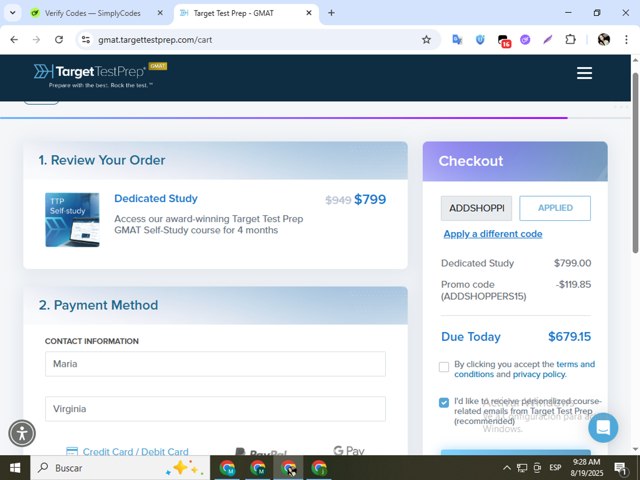Click Apply a different code link
The image size is (640, 480).
[x=493, y=234]
